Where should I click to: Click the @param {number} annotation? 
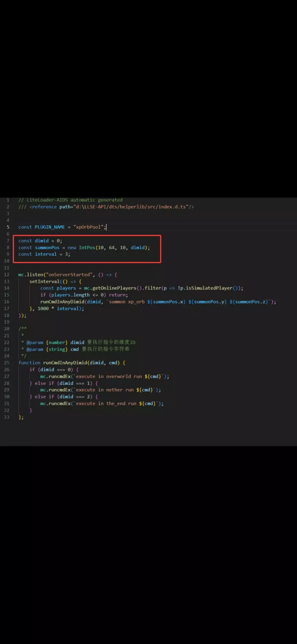(x=47, y=342)
